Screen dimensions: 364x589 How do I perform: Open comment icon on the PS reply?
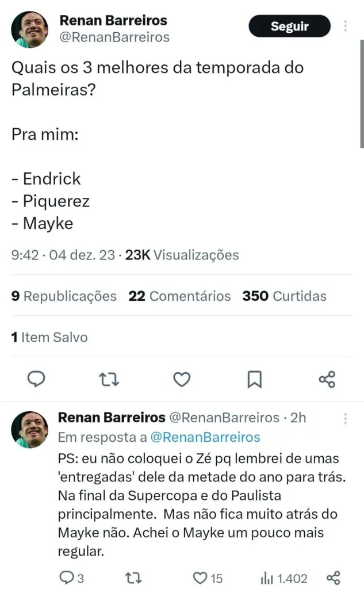tap(66, 577)
